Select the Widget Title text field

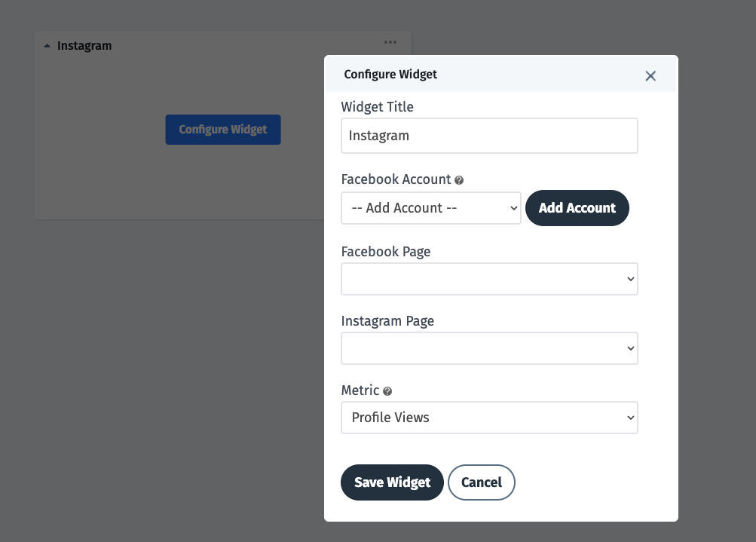[489, 136]
